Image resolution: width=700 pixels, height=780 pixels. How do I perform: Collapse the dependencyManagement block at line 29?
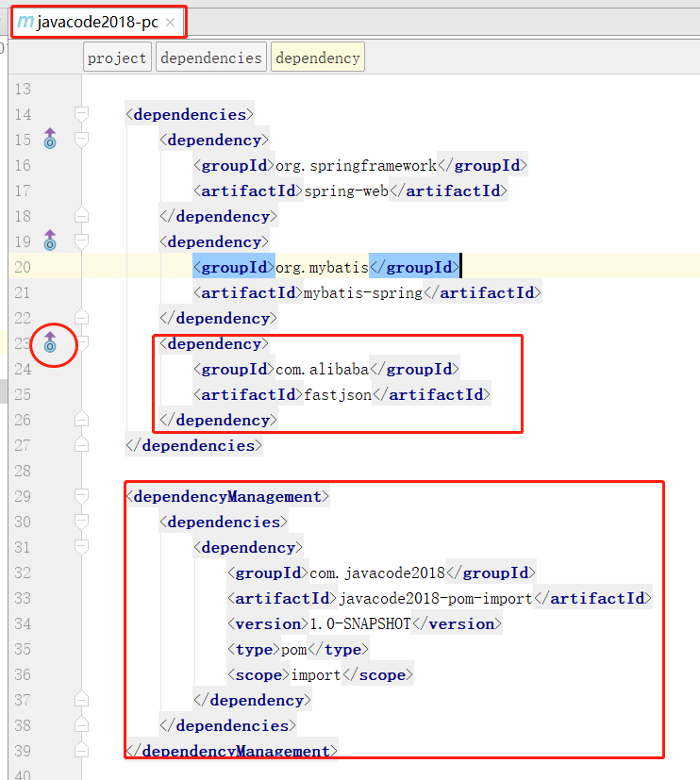coord(81,496)
